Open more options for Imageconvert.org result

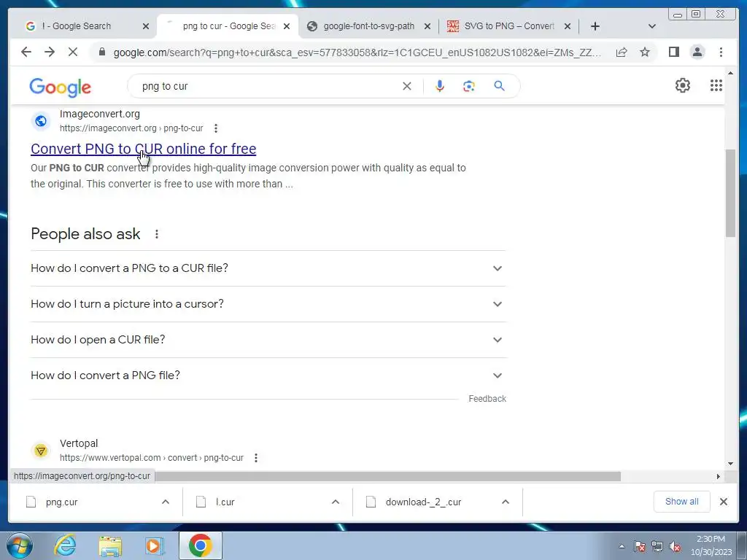point(216,128)
